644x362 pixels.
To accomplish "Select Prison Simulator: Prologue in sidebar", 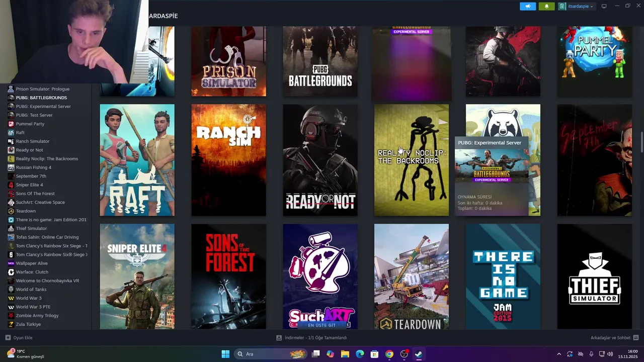I will tap(43, 89).
